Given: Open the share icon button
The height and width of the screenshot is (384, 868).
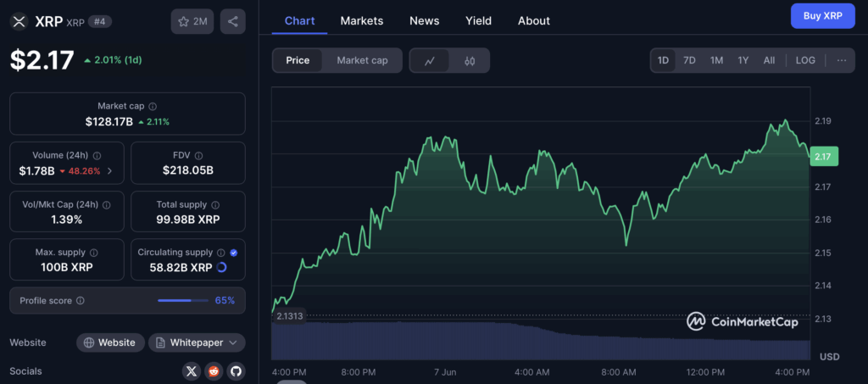Looking at the screenshot, I should (233, 21).
